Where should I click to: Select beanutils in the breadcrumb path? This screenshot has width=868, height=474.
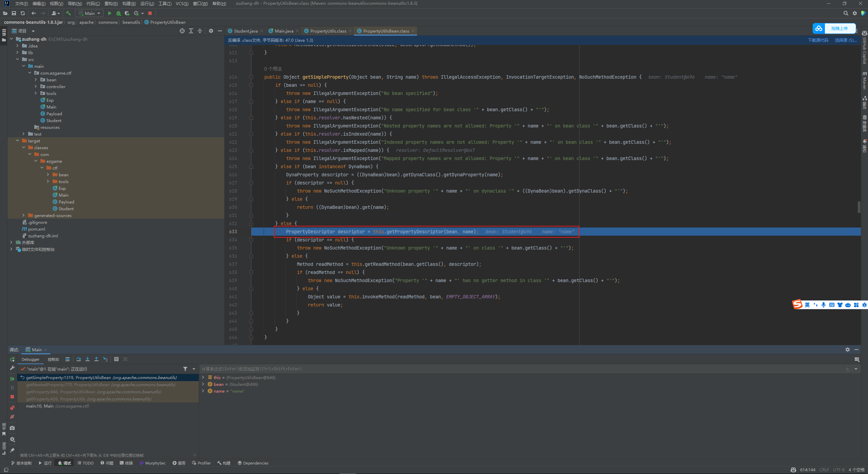(x=131, y=22)
